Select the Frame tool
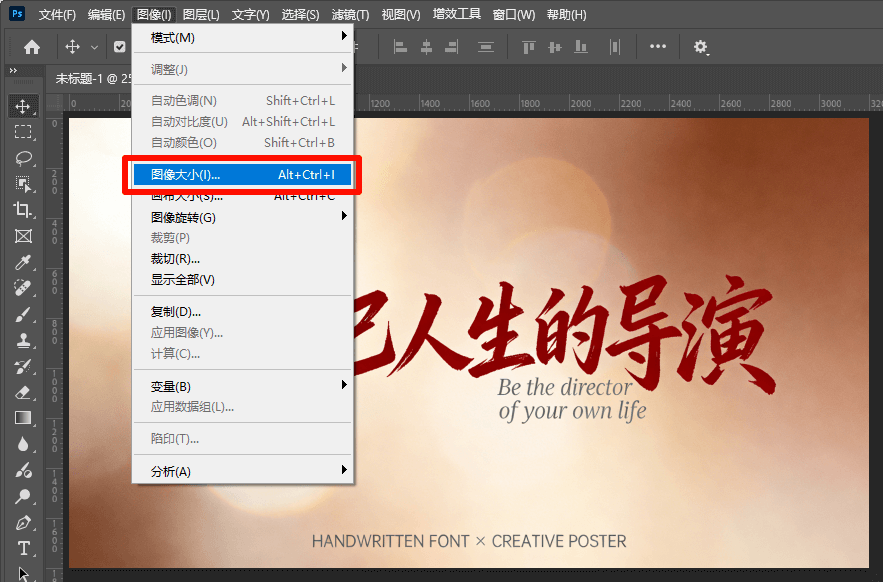Screen dimensions: 883x582 tap(25, 236)
